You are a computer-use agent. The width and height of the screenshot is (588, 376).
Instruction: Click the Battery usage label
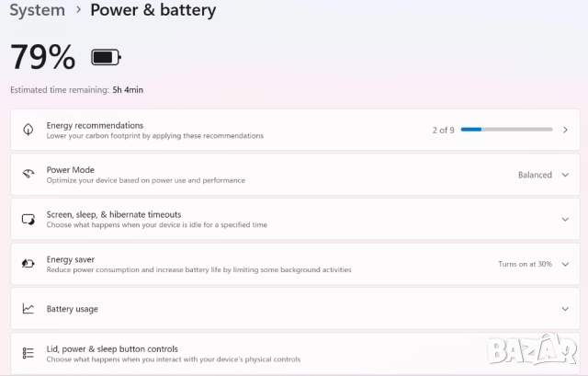(x=72, y=309)
